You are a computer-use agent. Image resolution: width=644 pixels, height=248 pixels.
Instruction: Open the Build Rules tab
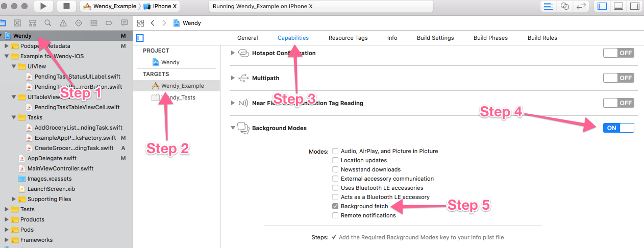tap(542, 38)
